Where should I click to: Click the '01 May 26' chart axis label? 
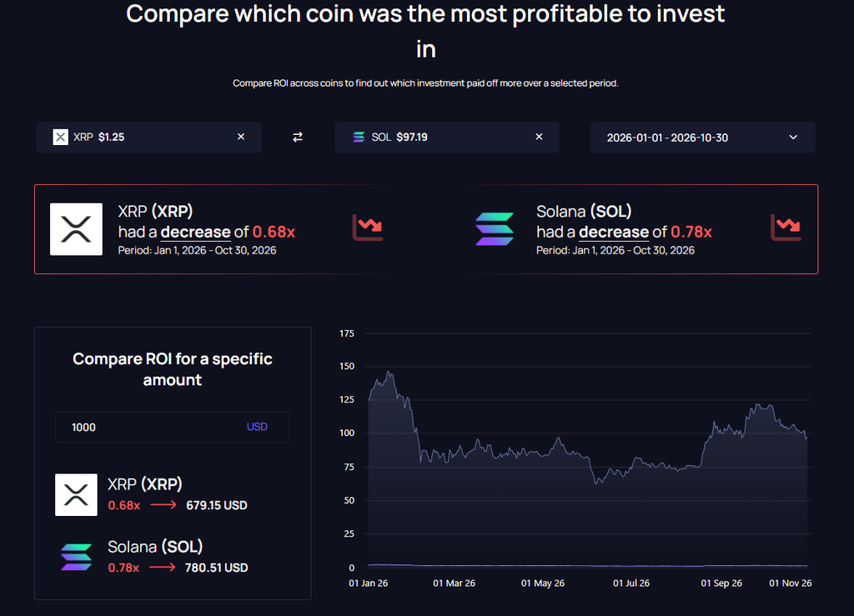[543, 583]
